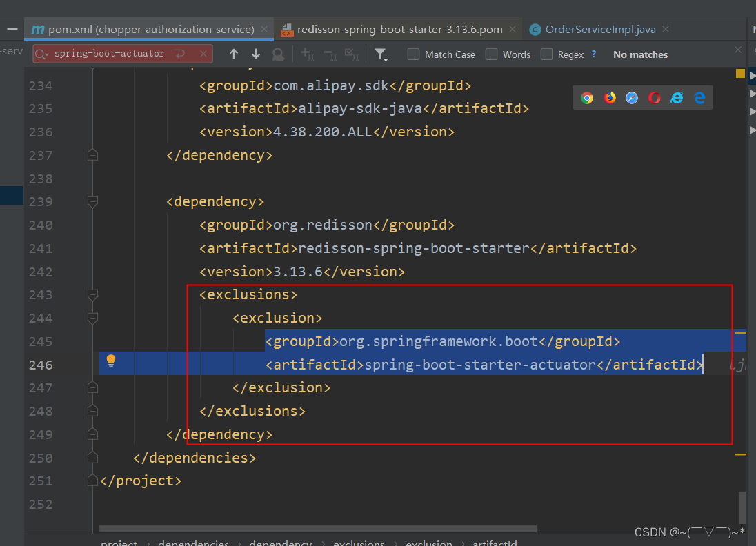Collapse fold marker at line 250
This screenshot has height=546, width=756.
click(92, 457)
